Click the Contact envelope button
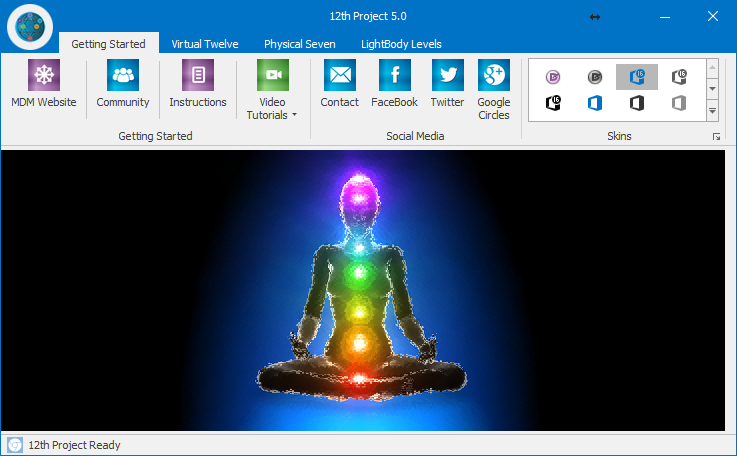Viewport: 737px width, 456px height. pyautogui.click(x=340, y=85)
